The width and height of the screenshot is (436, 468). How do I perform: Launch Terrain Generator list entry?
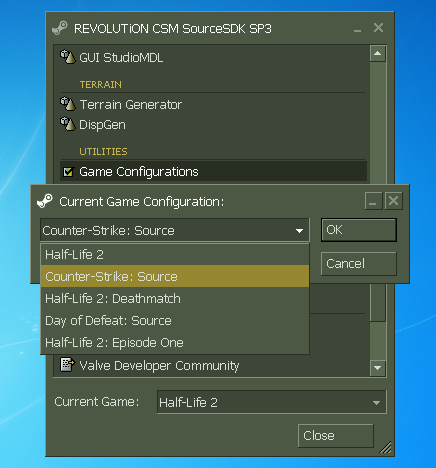pyautogui.click(x=213, y=104)
